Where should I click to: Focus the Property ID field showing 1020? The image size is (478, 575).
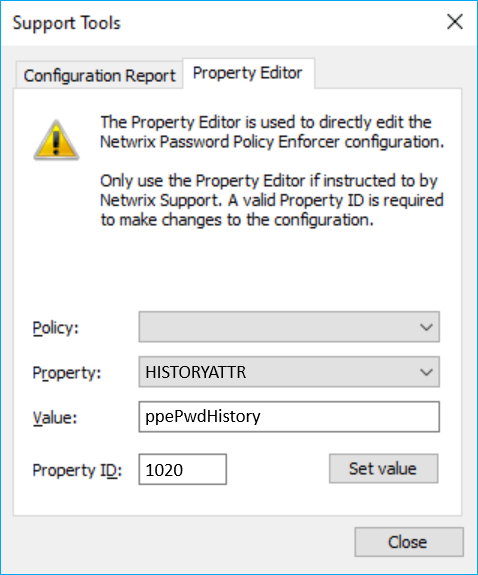tap(183, 469)
